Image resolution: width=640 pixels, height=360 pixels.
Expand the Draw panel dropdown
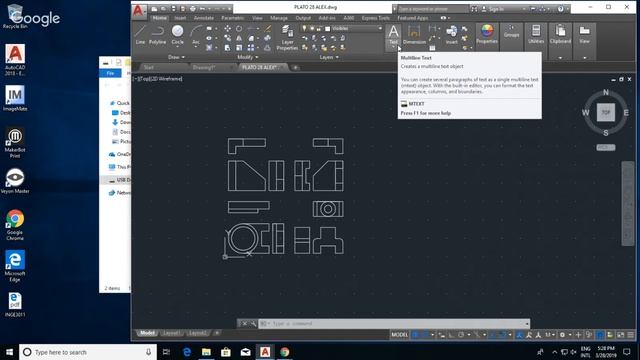[x=176, y=57]
